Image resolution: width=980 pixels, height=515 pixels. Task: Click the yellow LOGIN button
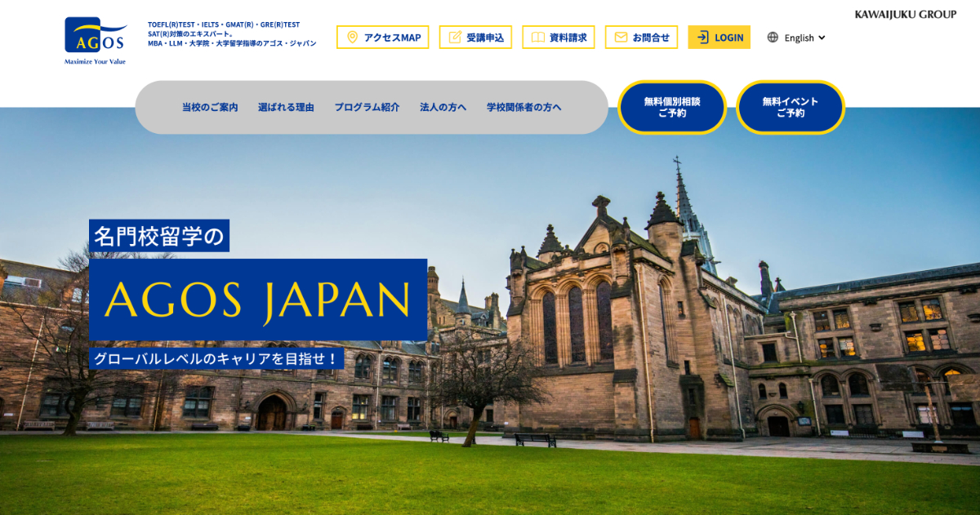(x=719, y=38)
